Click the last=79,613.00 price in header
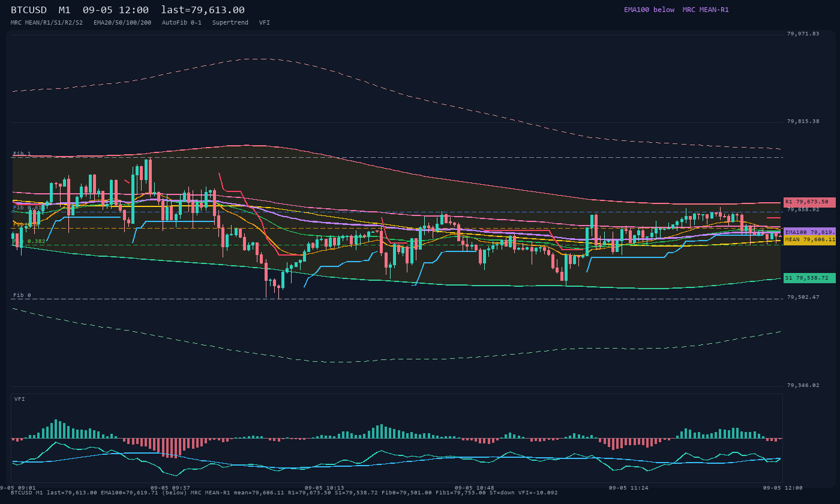The image size is (840, 504). click(203, 10)
